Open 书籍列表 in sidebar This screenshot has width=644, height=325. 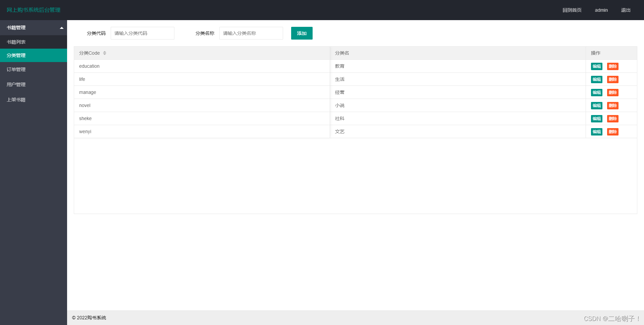[x=34, y=42]
